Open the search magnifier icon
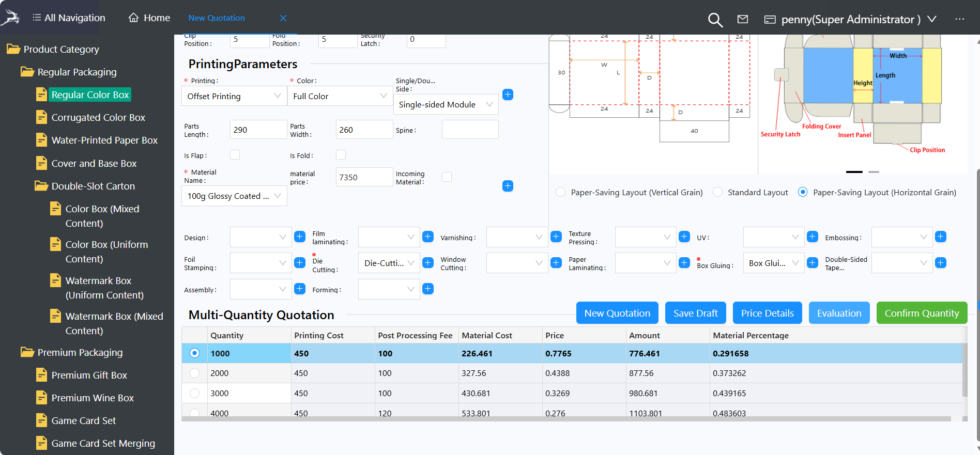This screenshot has height=455, width=980. point(715,20)
